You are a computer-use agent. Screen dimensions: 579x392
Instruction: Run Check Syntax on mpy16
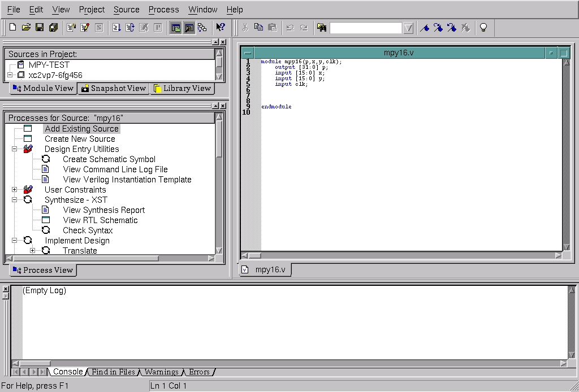(87, 230)
